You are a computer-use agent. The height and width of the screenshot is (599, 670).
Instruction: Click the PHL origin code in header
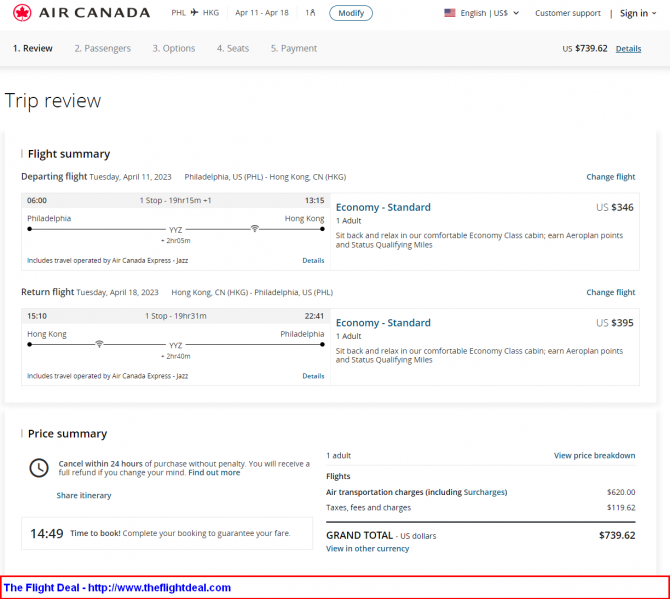[x=179, y=13]
